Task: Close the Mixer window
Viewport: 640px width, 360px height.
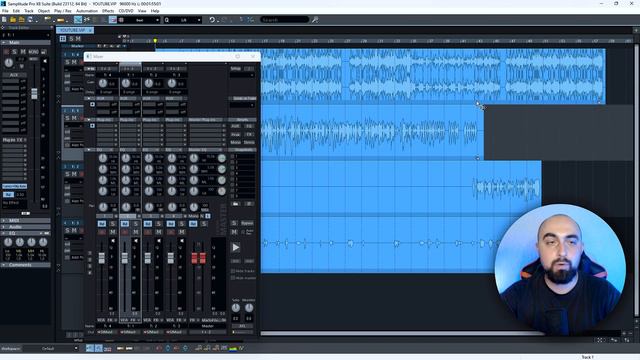Action: pos(253,56)
